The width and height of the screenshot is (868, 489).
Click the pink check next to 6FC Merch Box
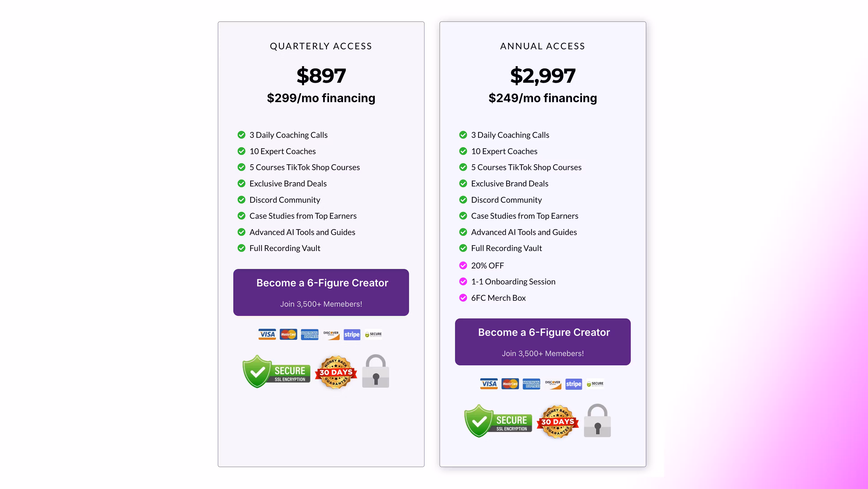pos(463,298)
